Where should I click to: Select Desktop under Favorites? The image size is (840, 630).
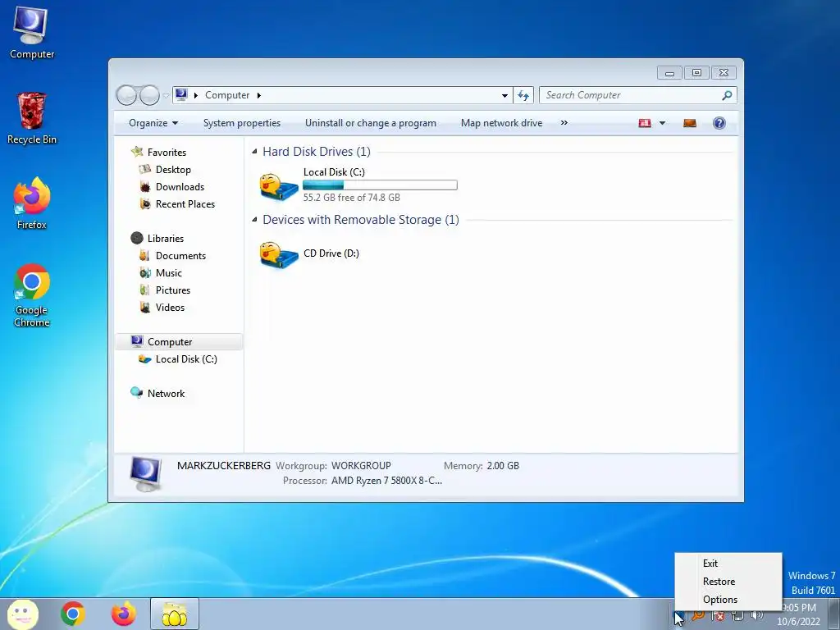click(x=173, y=170)
